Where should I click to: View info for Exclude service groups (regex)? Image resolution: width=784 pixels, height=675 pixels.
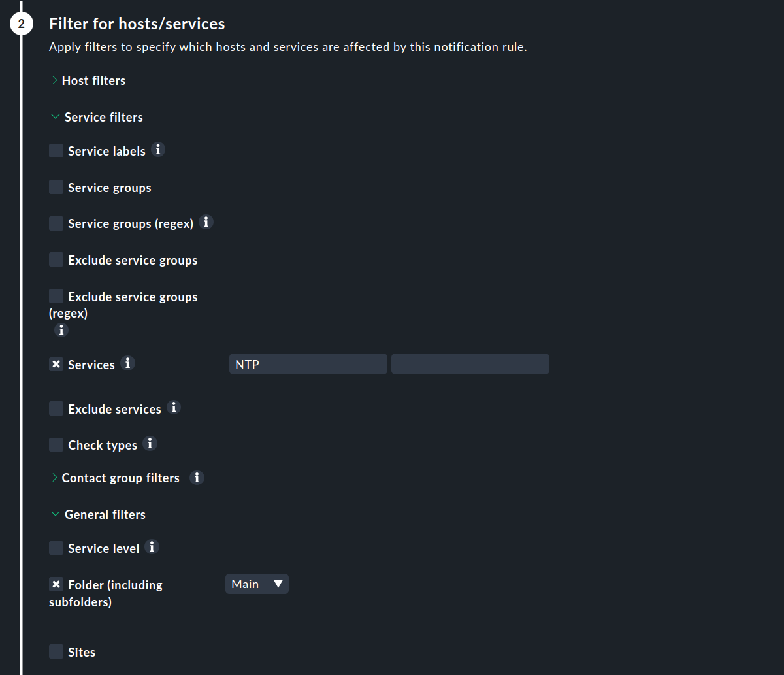coord(61,330)
